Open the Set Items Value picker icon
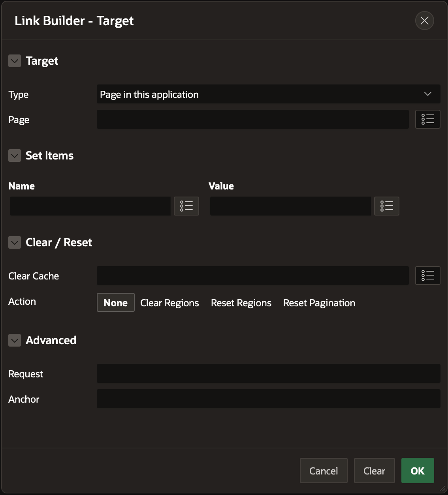Screen dimensions: 448x495 pyautogui.click(x=387, y=206)
